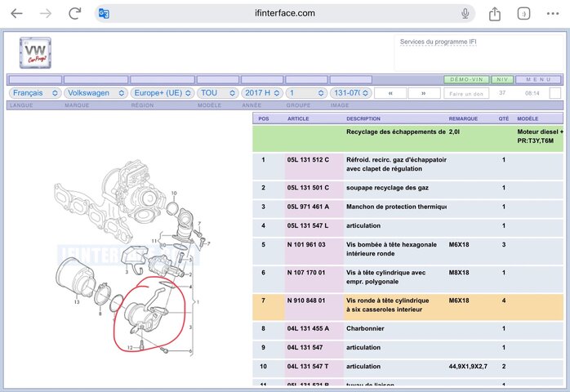Click the VW CarProg logo

[35, 53]
